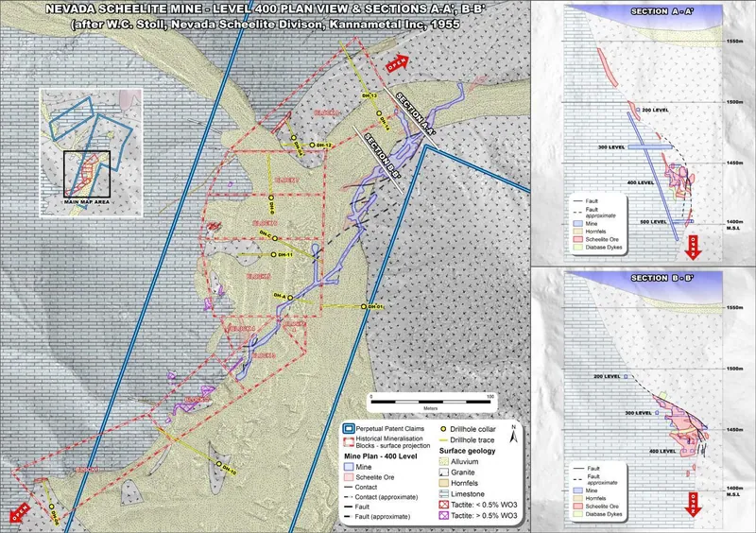
Task: Click the downward OPEN arrow in Section B-B'
Action: [693, 505]
